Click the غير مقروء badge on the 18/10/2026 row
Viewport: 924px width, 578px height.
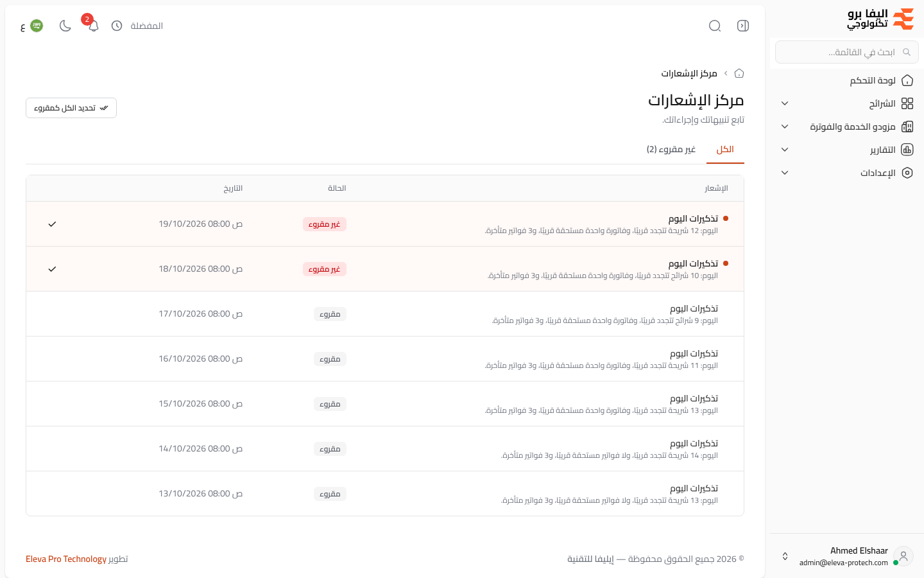pyautogui.click(x=325, y=269)
